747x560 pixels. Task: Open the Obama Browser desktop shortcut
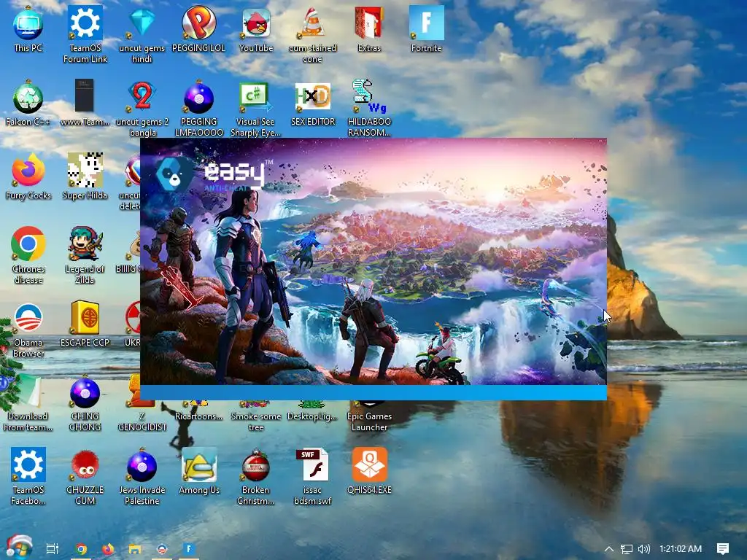pos(28,330)
